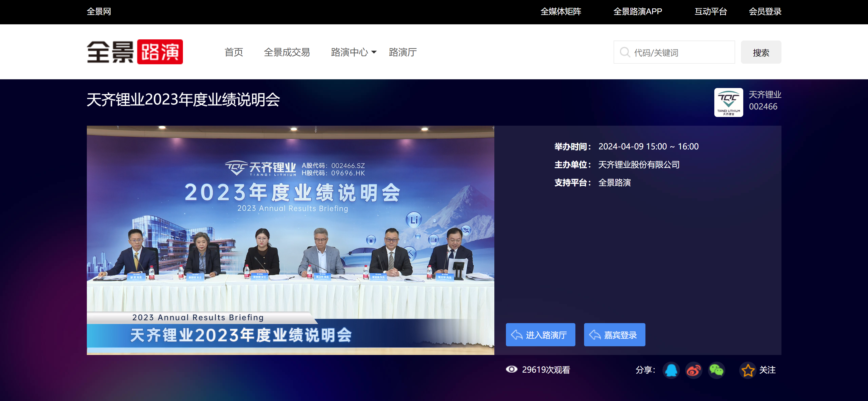Click the 搜索 button
This screenshot has width=868, height=401.
(x=761, y=52)
